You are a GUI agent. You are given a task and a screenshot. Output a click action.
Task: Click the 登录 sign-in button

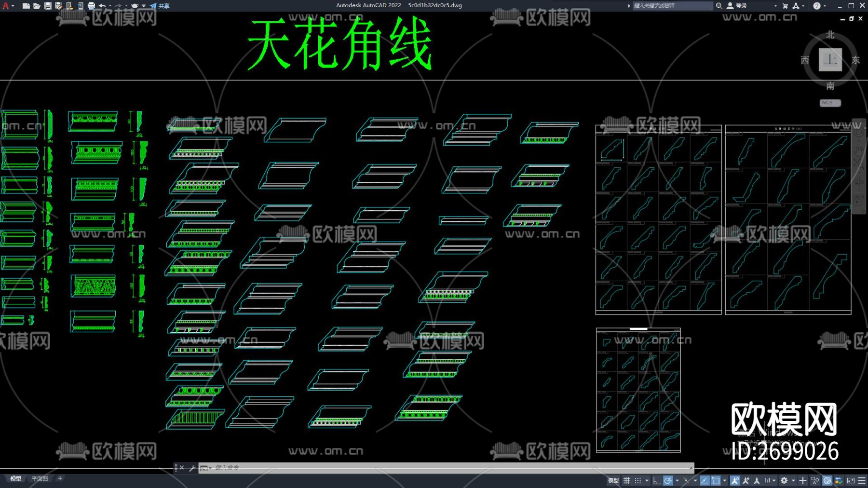[x=737, y=6]
